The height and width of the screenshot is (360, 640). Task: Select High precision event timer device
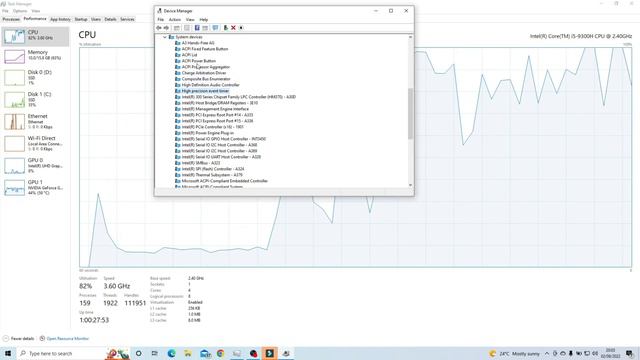point(205,91)
